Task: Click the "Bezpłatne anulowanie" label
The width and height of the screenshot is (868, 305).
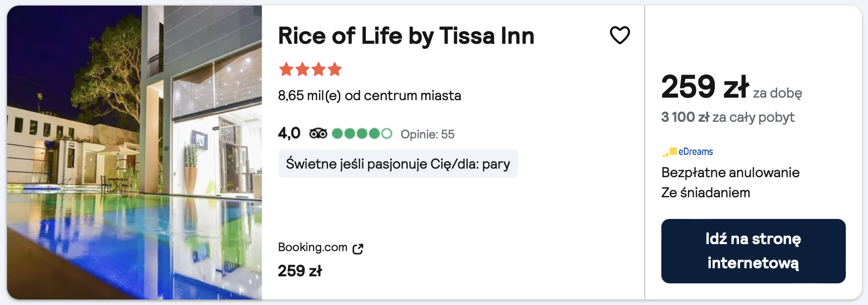Action: coord(730,173)
